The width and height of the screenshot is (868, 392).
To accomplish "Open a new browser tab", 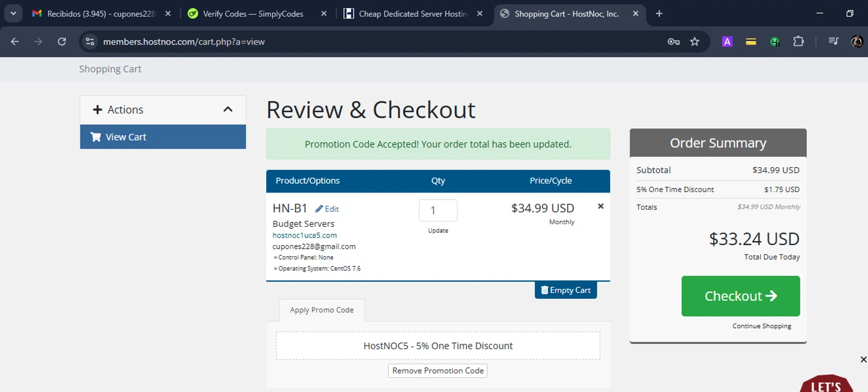I will 659,13.
